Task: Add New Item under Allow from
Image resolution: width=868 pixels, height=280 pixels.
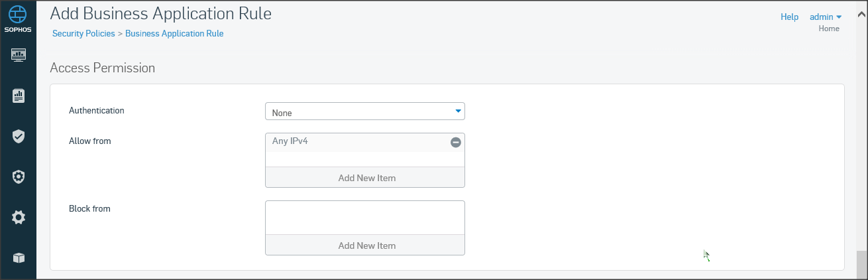Action: [x=365, y=178]
